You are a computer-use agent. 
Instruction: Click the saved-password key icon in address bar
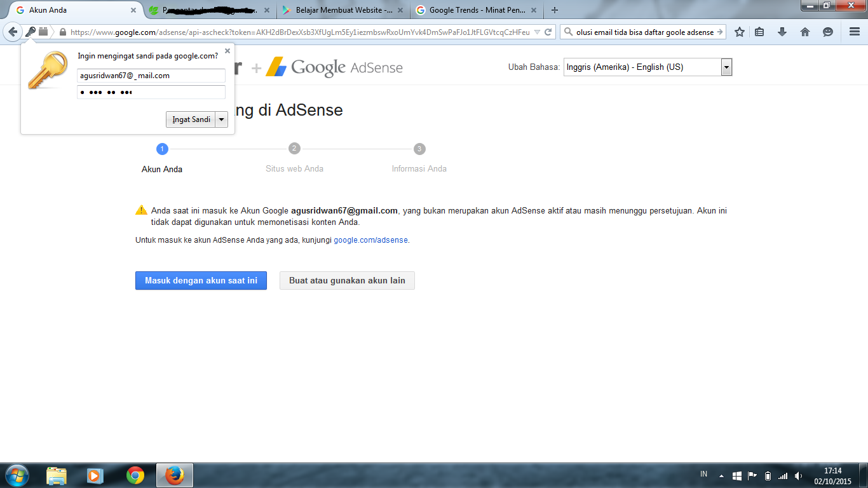[31, 32]
